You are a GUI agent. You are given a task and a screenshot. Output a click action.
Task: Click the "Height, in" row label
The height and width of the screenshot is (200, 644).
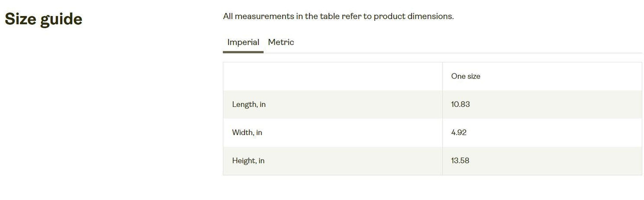248,160
